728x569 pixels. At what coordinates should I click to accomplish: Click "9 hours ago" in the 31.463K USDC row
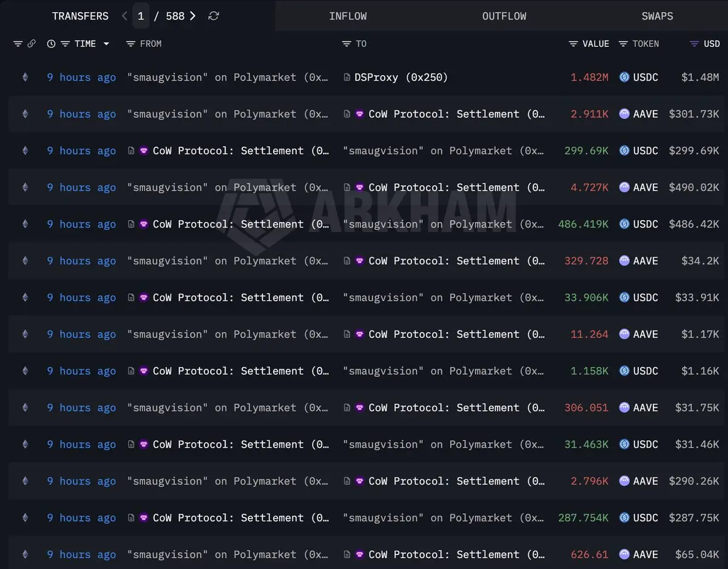point(81,445)
